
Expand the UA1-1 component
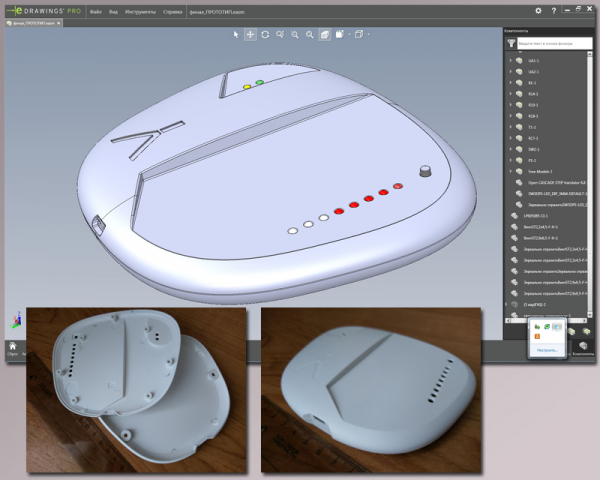[x=510, y=60]
